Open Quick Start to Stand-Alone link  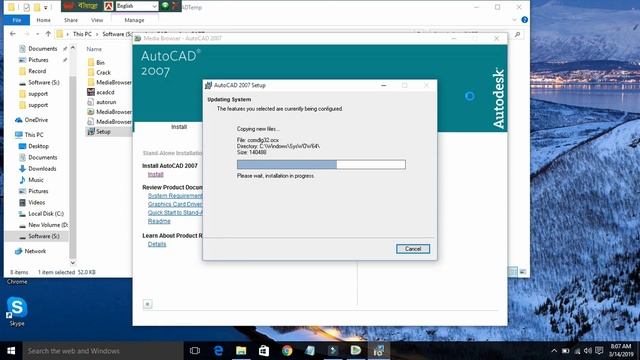coord(175,213)
